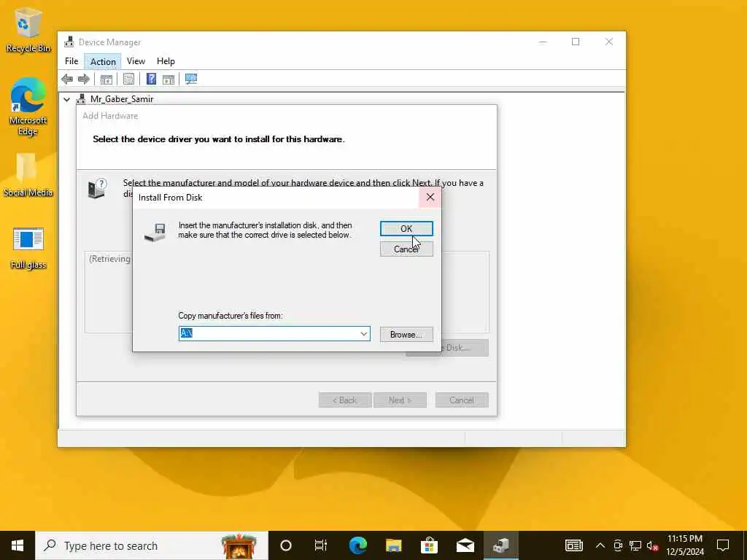Viewport: 747px width, 560px height.
Task: Maximize the Device Manager window
Action: coord(576,42)
